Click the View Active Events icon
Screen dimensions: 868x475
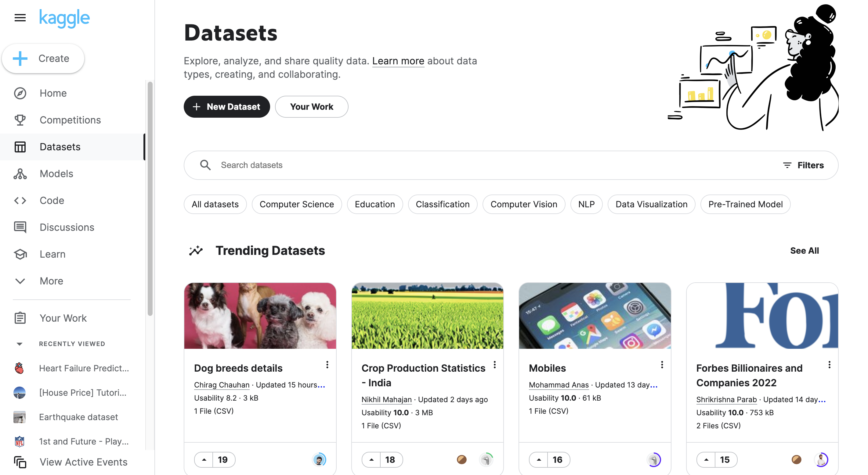pyautogui.click(x=20, y=462)
